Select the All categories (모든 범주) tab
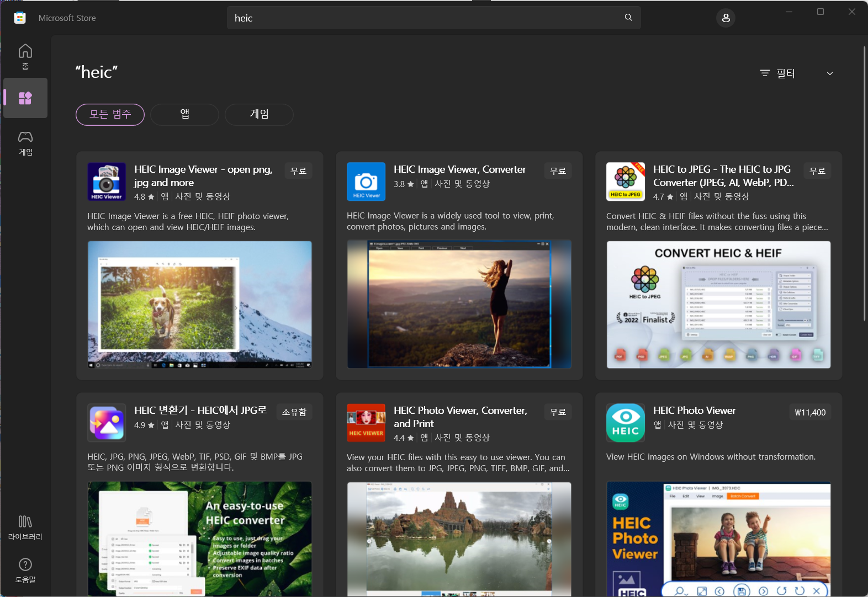Screen dimensions: 868x597 pos(110,114)
